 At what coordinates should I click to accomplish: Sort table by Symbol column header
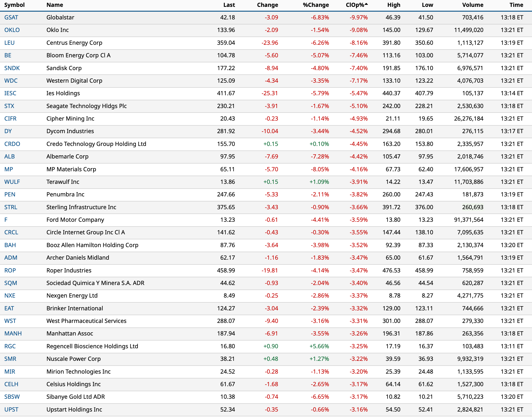coord(14,5)
